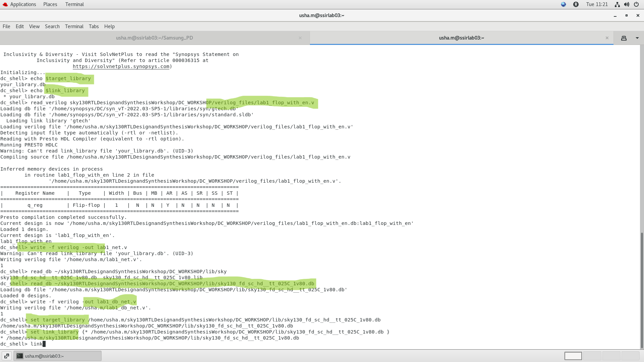Switch to the Samsung_PD terminal tab
The image size is (644, 362).
(154, 38)
